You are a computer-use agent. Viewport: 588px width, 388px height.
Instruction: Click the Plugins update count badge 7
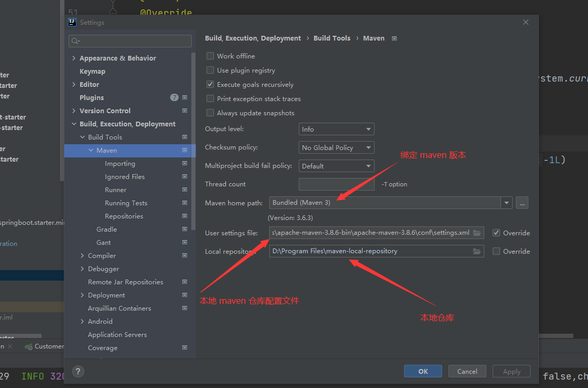pyautogui.click(x=174, y=97)
